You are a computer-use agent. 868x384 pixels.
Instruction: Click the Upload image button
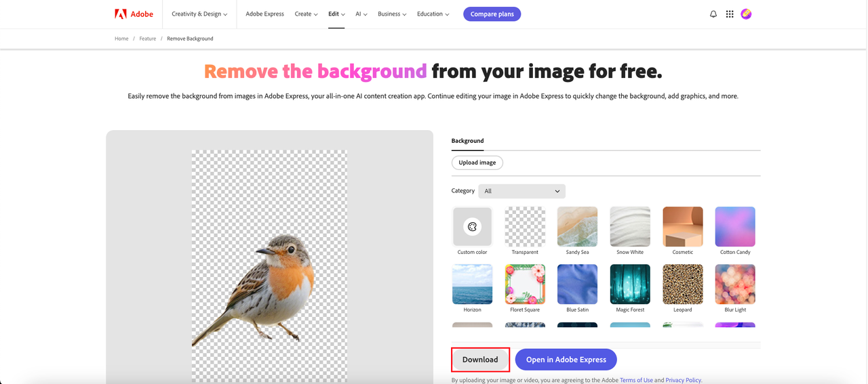[x=477, y=163]
